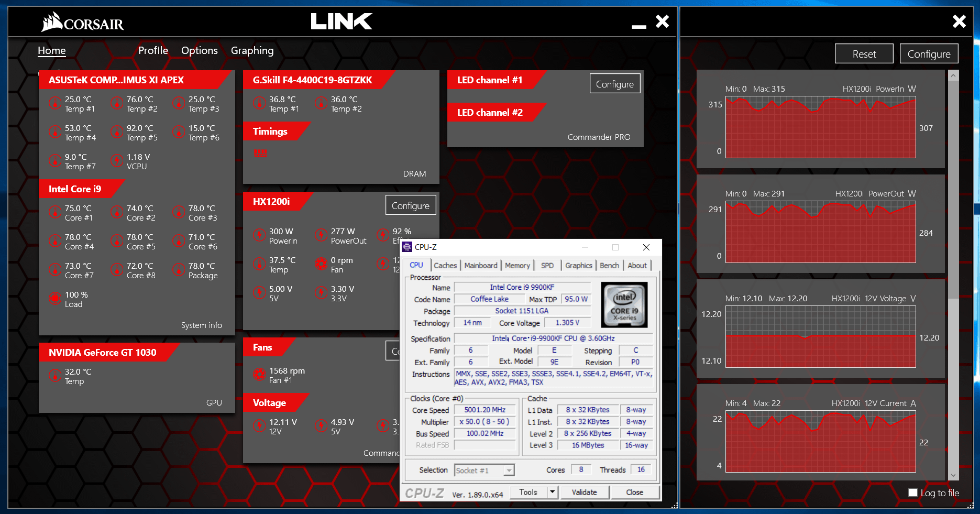Open the SPD tab in CPU-Z

pos(547,265)
